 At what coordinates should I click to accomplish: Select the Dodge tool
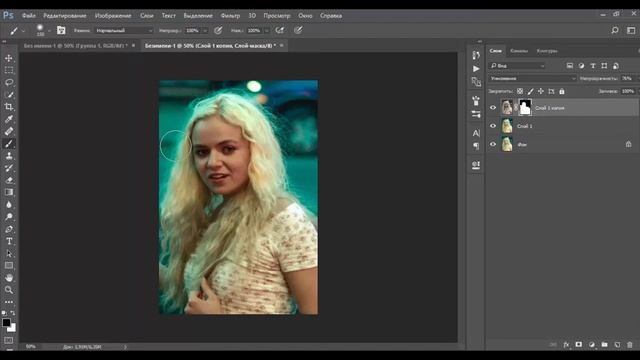click(x=9, y=217)
